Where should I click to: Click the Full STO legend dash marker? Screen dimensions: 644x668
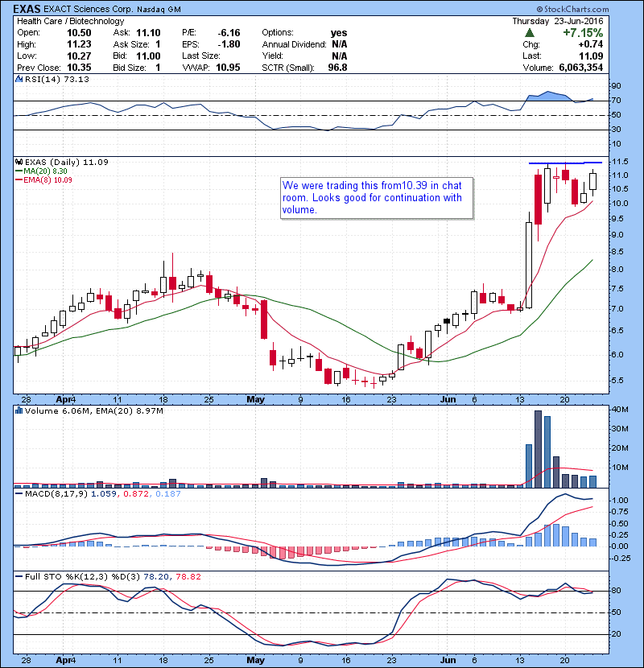[x=19, y=576]
